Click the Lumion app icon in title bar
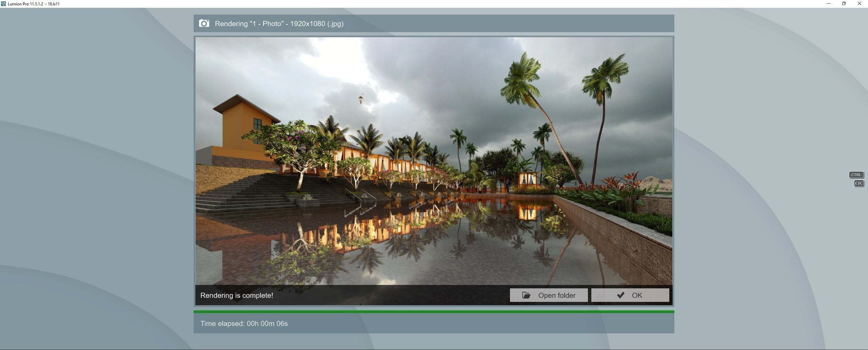The image size is (868, 350). (3, 4)
